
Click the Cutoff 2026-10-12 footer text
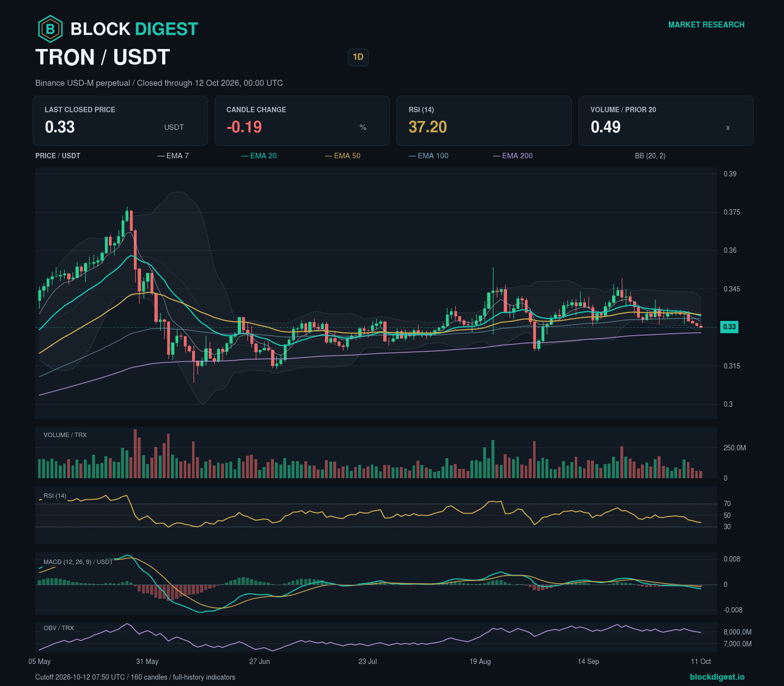tap(135, 677)
